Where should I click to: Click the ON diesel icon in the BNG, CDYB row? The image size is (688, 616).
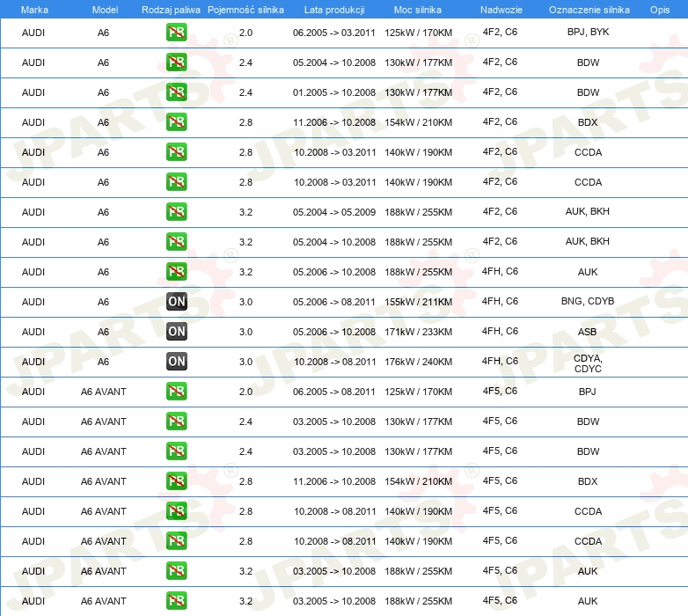point(176,302)
